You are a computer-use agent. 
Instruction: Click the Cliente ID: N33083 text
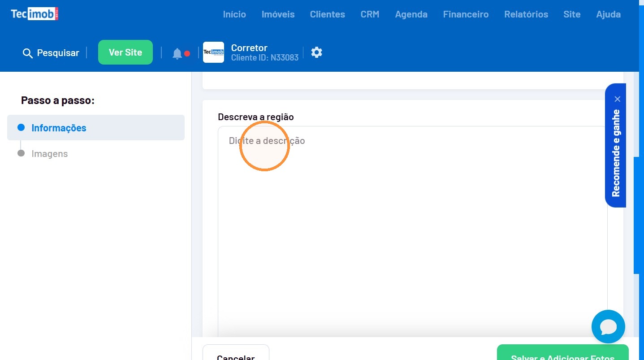coord(265,58)
